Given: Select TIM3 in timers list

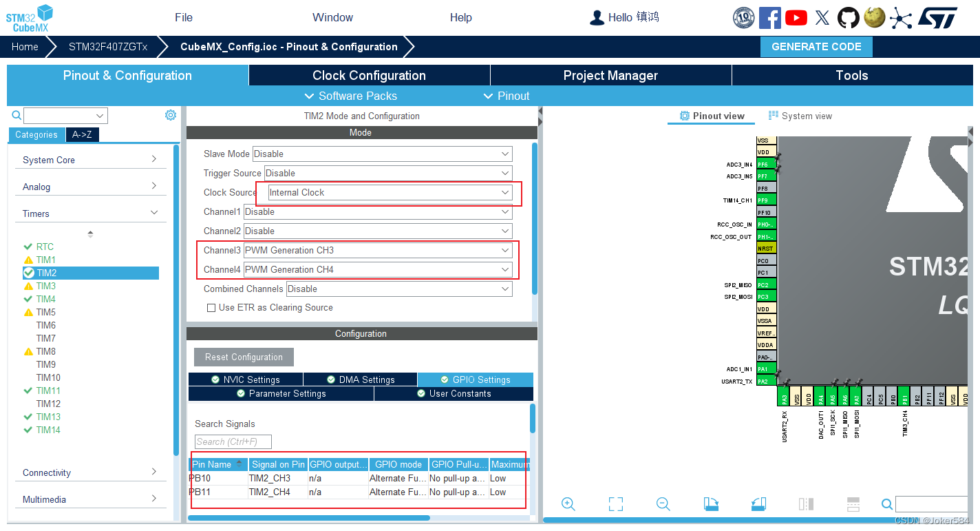Looking at the screenshot, I should click(x=46, y=286).
